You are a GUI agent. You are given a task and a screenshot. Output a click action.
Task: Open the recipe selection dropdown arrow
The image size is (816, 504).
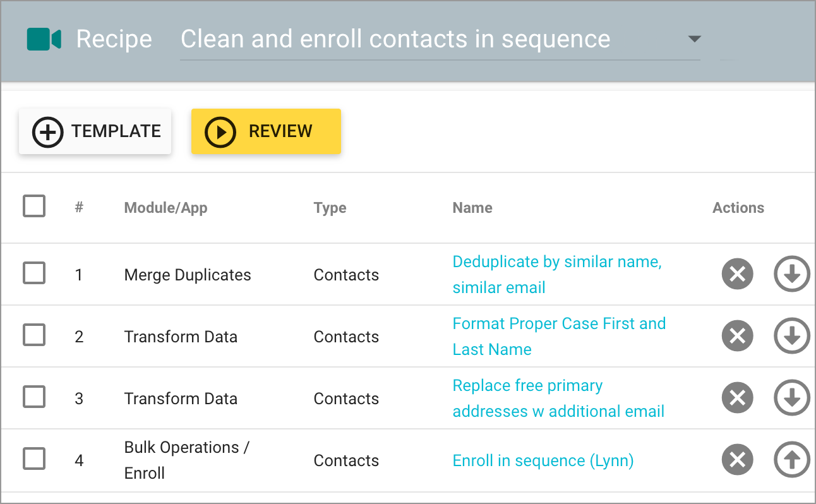(694, 39)
